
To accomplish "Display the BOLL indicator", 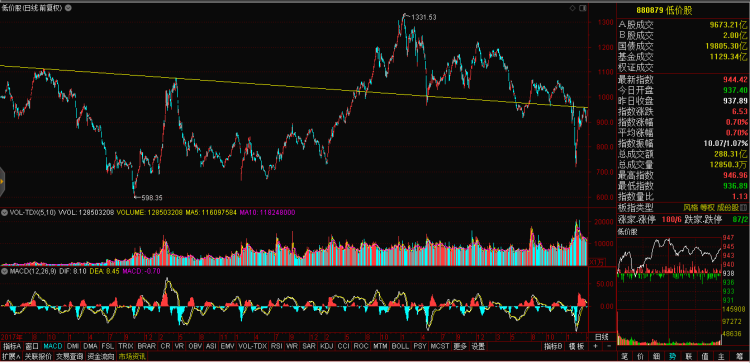I will 400,346.
